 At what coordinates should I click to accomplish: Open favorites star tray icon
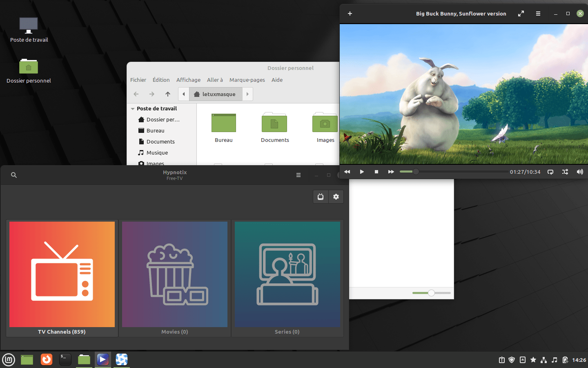click(x=533, y=360)
